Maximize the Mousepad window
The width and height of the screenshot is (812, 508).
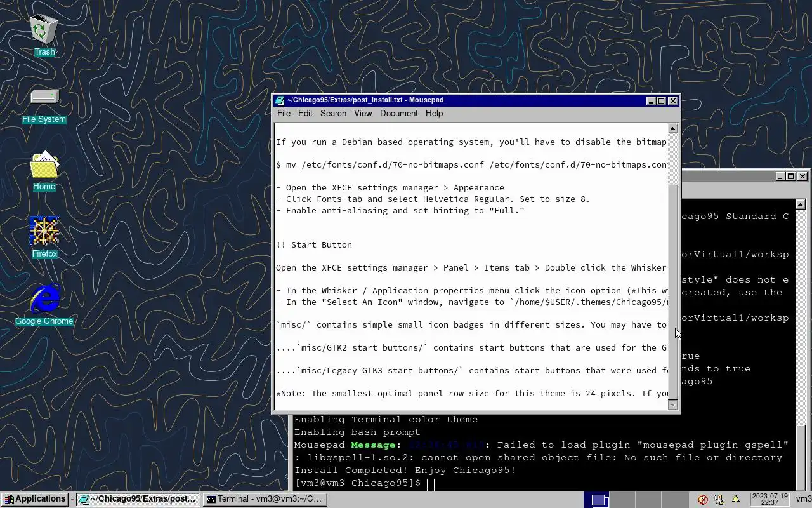(661, 101)
